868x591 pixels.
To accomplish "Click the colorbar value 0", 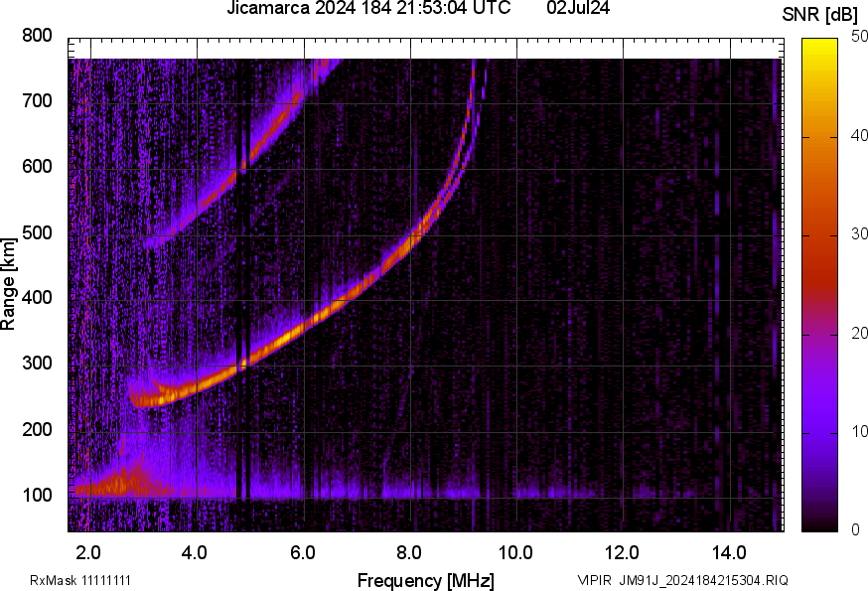I will pyautogui.click(x=855, y=530).
